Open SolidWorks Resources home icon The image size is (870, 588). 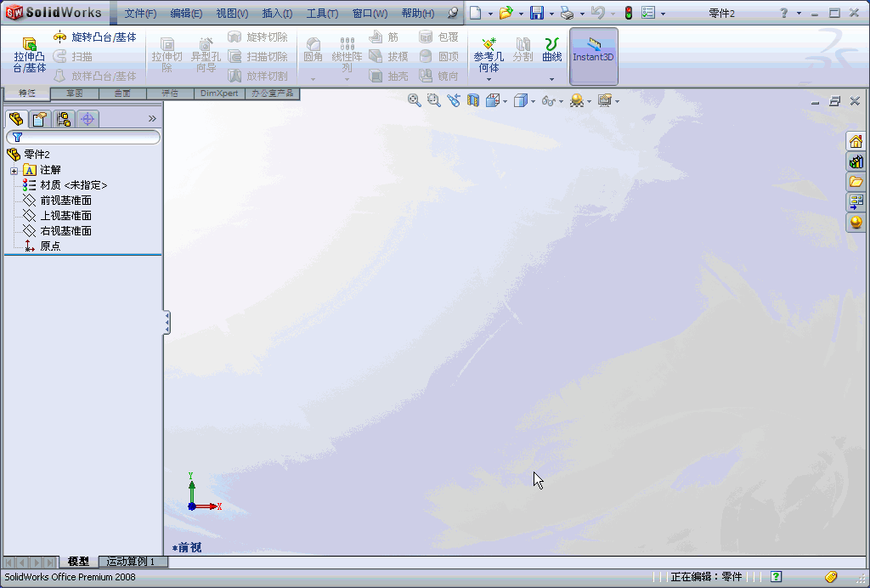click(856, 141)
